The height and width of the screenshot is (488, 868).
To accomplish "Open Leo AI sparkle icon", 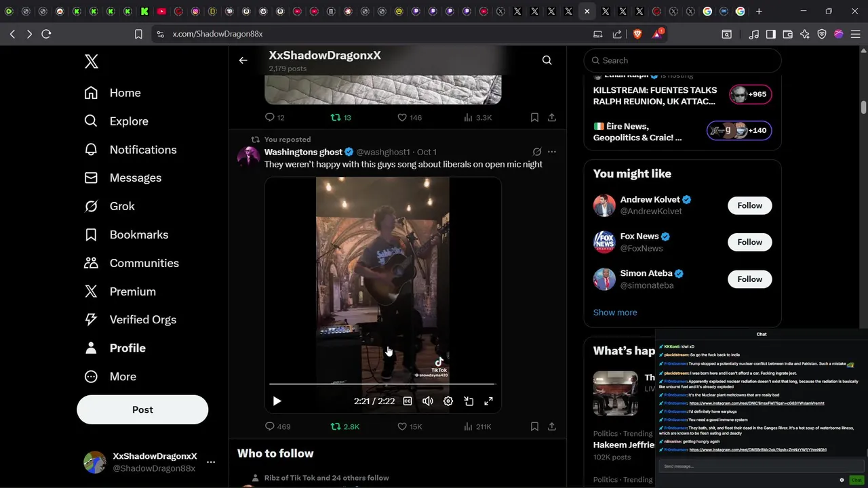I will point(805,34).
